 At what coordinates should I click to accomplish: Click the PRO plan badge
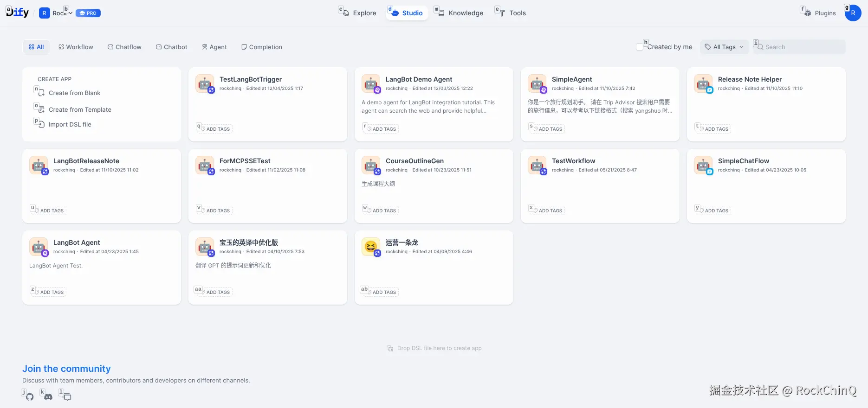tap(88, 13)
